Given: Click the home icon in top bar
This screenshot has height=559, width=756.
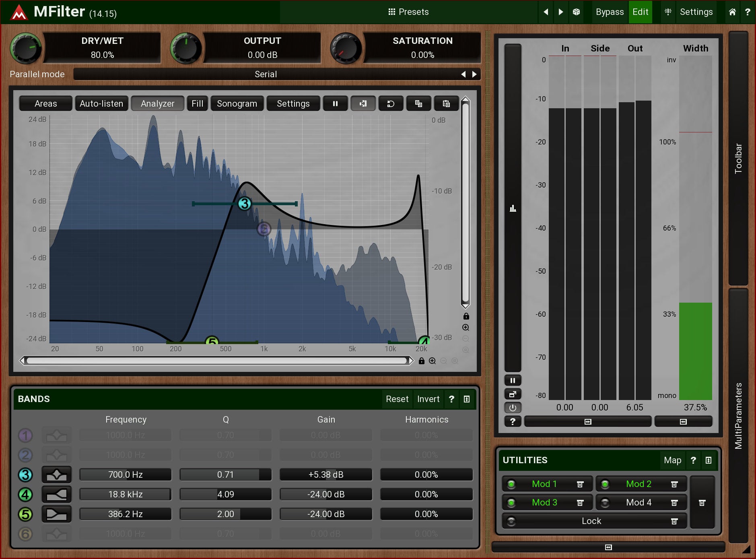Looking at the screenshot, I should tap(732, 12).
